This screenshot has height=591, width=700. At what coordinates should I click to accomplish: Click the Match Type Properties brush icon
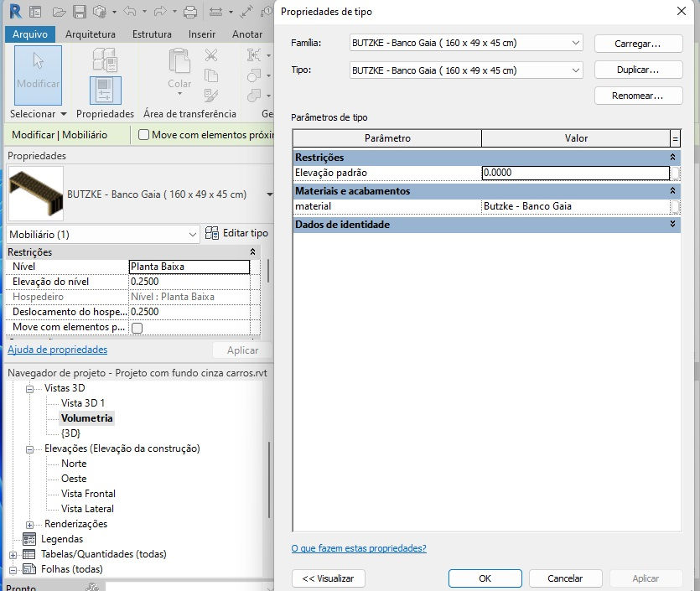(x=211, y=95)
